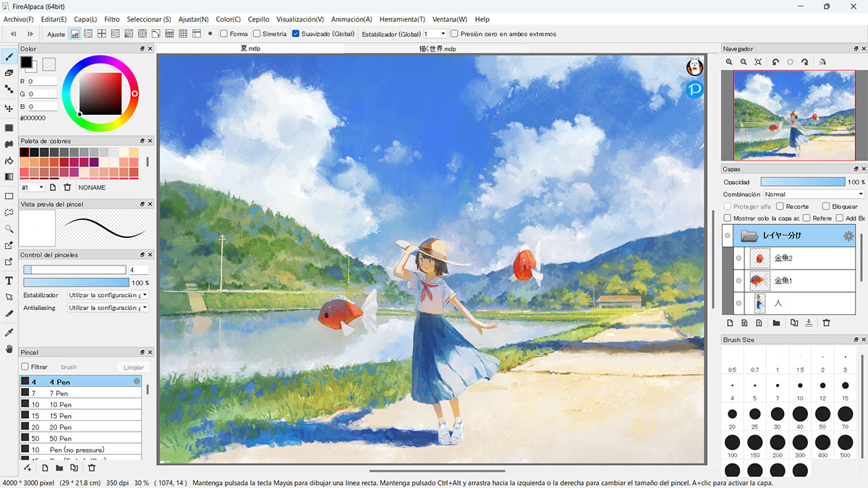Image resolution: width=868 pixels, height=488 pixels.
Task: Open the Filtro menu
Action: 112,20
